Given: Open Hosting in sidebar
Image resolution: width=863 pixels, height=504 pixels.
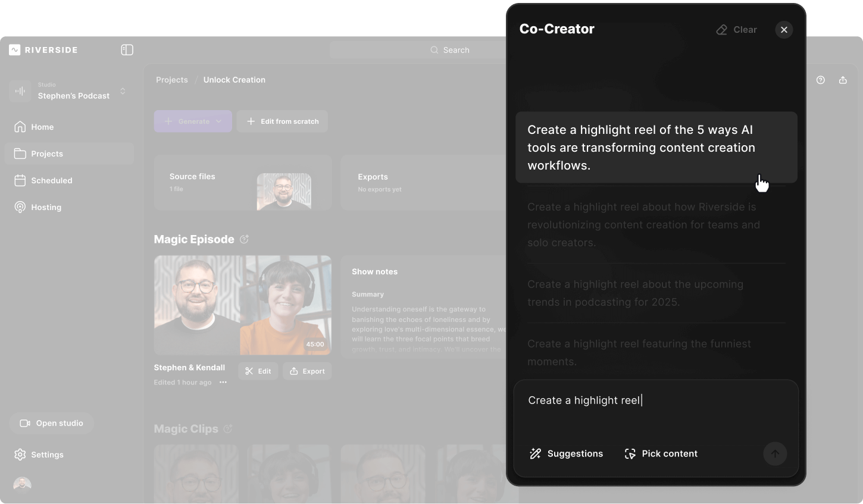Looking at the screenshot, I should pyautogui.click(x=69, y=207).
